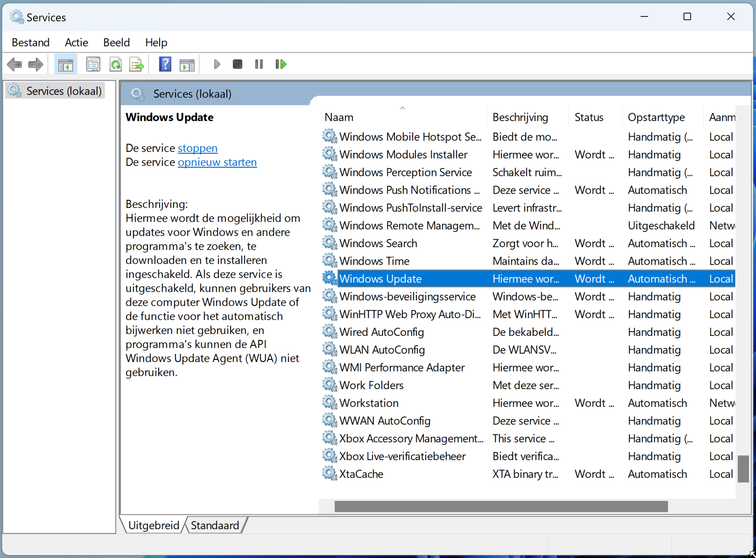The width and height of the screenshot is (756, 558).
Task: Open the Properties toolbar icon
Action: 93,64
